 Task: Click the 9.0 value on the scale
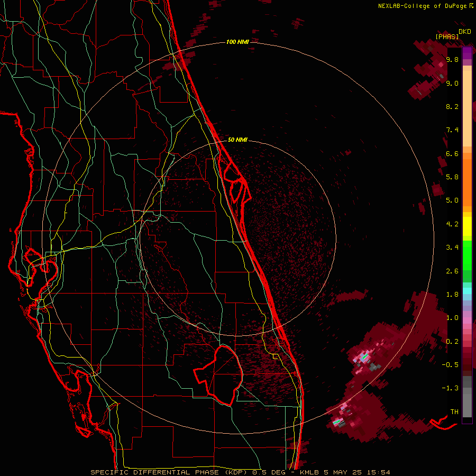(452, 83)
